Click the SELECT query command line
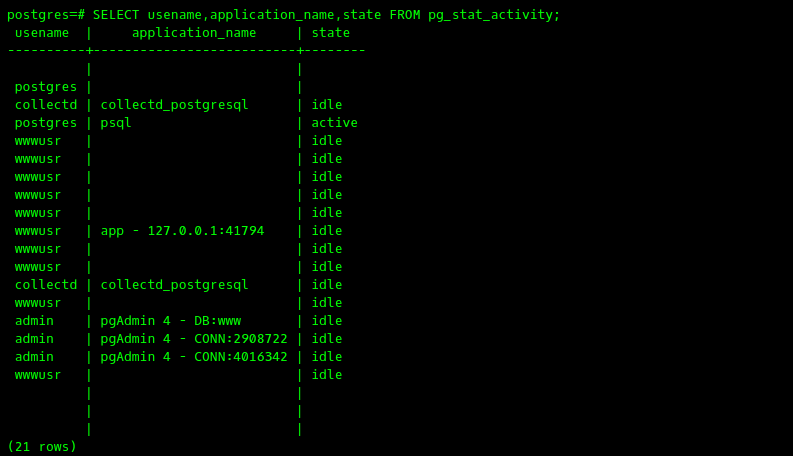793x456 pixels. 284,15
